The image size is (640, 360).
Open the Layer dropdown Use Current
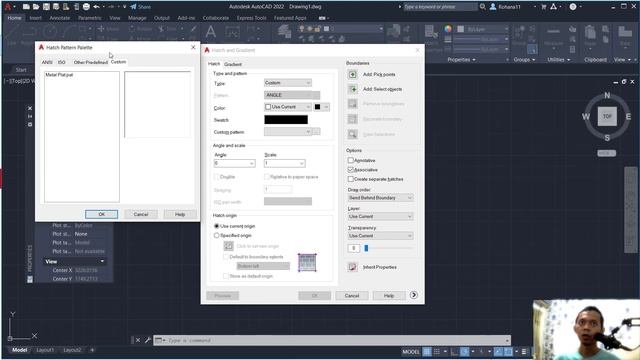380,216
